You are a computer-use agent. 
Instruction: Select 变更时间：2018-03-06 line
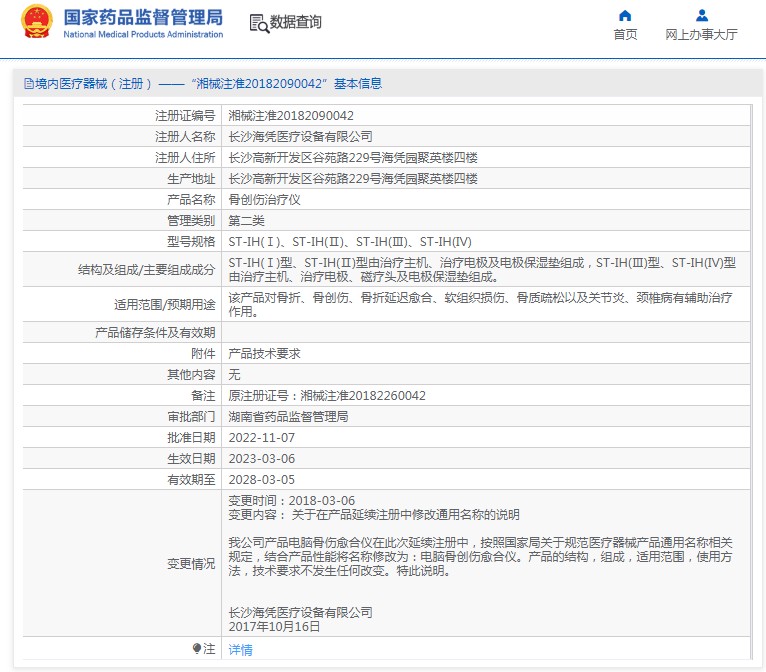pos(292,501)
